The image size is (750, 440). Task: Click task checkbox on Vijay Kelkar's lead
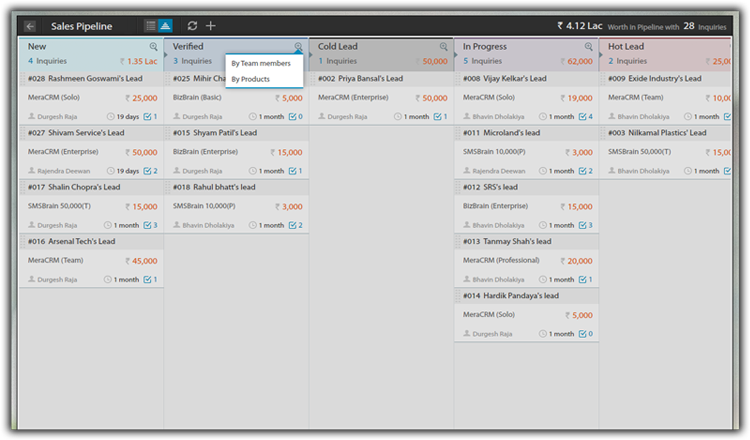click(584, 117)
